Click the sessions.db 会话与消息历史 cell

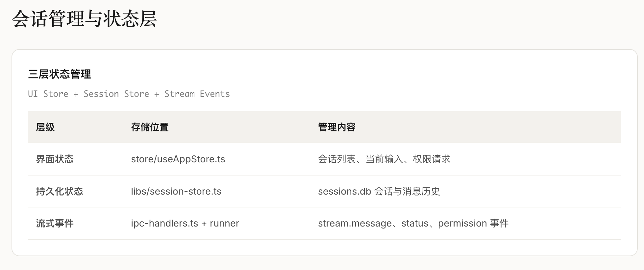coord(379,191)
